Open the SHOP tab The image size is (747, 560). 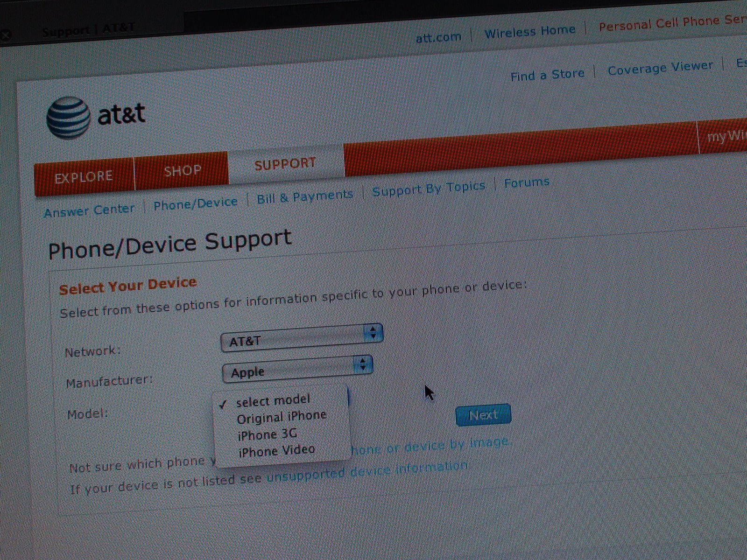(182, 170)
